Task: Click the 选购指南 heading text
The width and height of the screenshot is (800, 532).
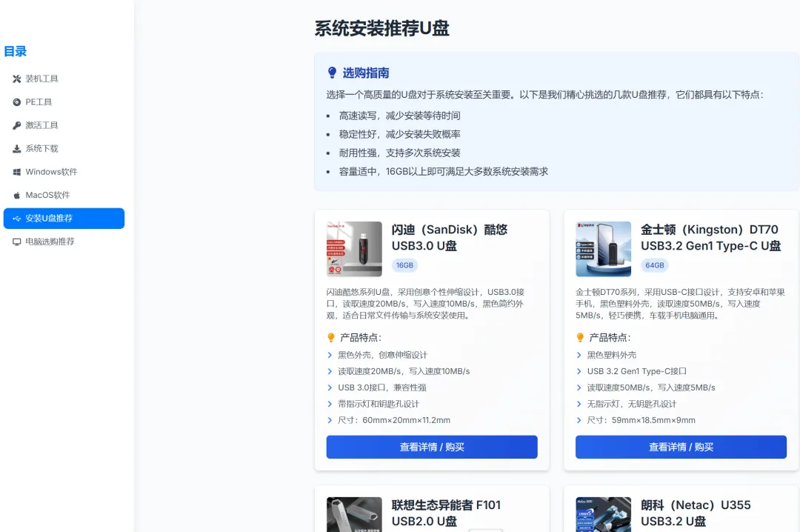Action: coord(366,73)
